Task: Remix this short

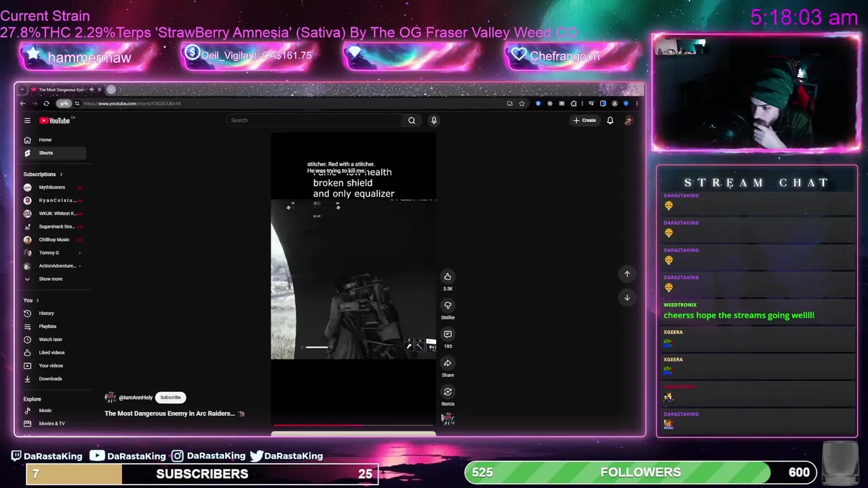Action: click(x=448, y=392)
